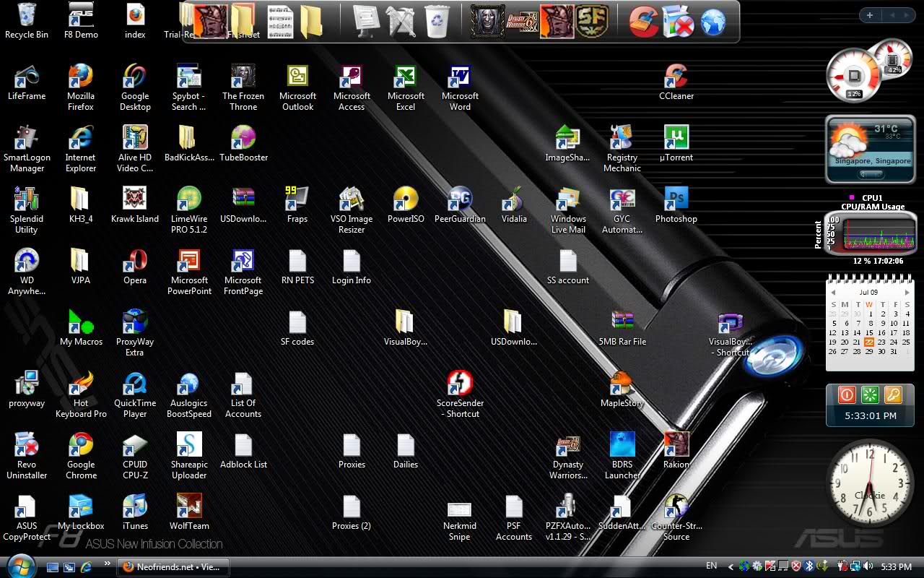Show hidden tray icons chevron
This screenshot has width=924, height=578.
coord(731,567)
